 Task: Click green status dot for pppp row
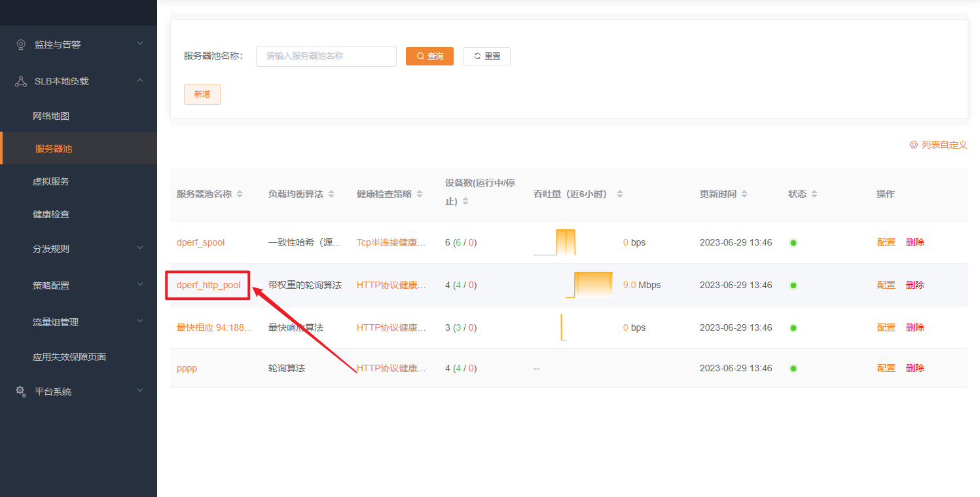[793, 369]
